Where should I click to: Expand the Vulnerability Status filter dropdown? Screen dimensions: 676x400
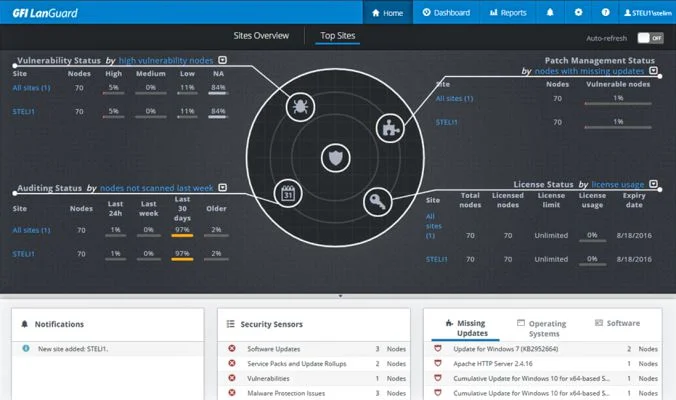tap(222, 60)
